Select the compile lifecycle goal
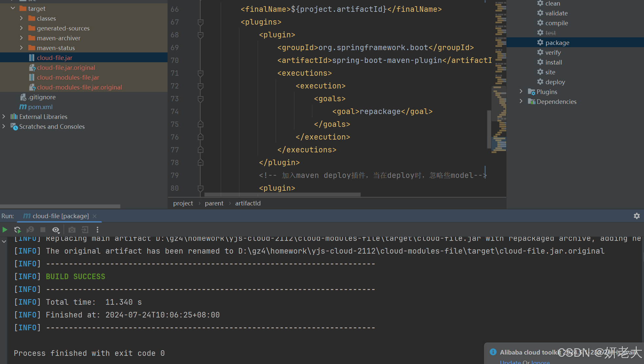Image resolution: width=644 pixels, height=364 pixels. [557, 23]
